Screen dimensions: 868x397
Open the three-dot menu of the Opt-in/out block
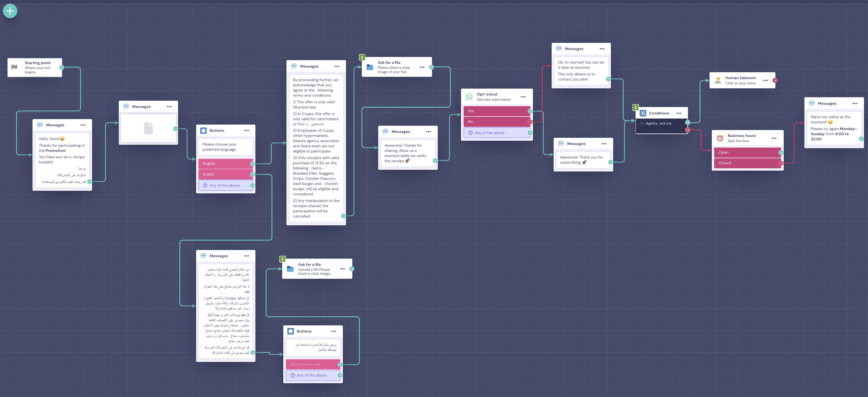pyautogui.click(x=523, y=97)
